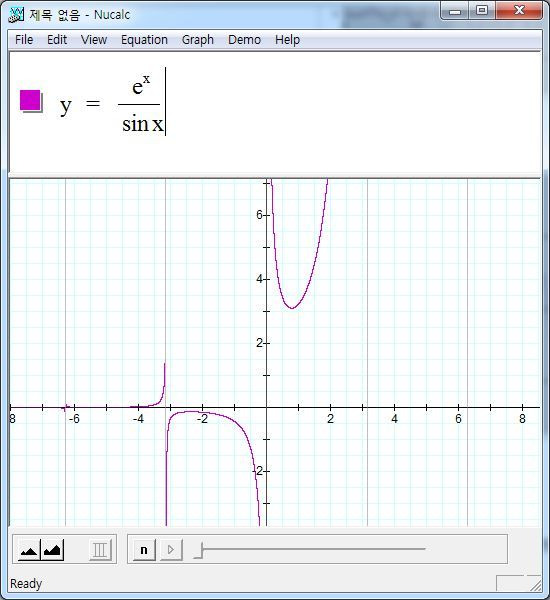Click the equation y = e^x / sin x
Screen dimensions: 550x600
click(112, 103)
